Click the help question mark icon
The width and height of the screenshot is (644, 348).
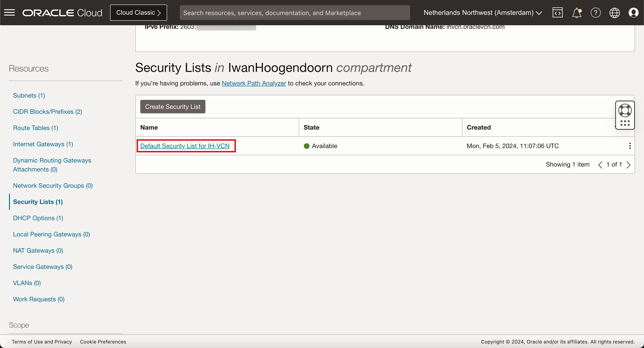coord(596,12)
